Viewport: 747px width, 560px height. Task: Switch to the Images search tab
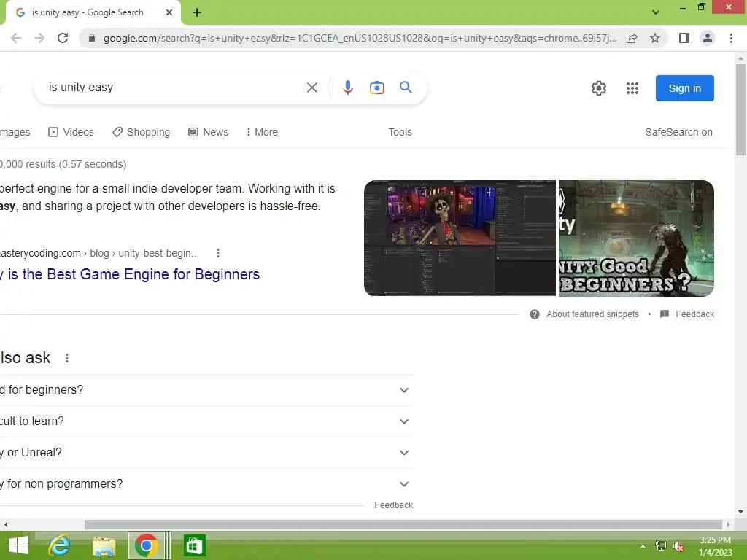point(15,132)
